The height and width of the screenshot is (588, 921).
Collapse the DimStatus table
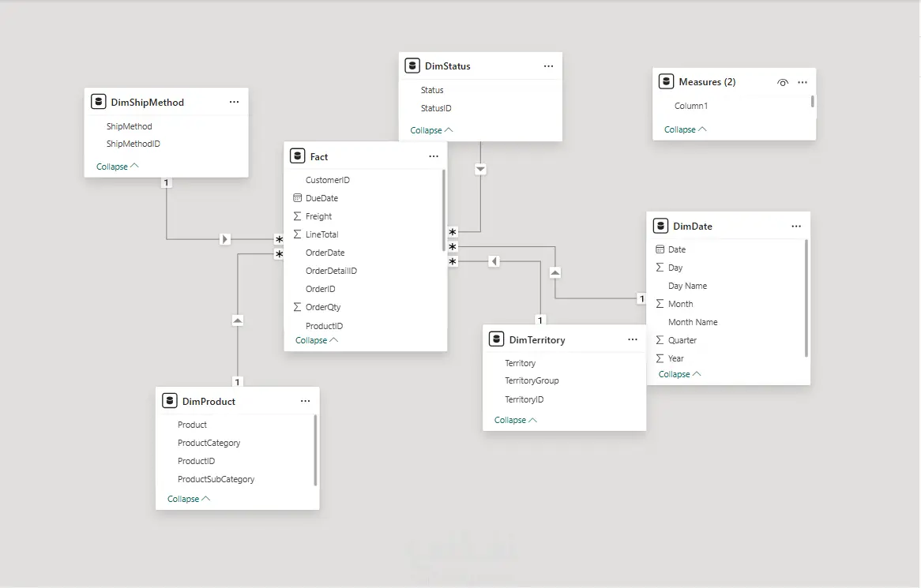tap(431, 130)
